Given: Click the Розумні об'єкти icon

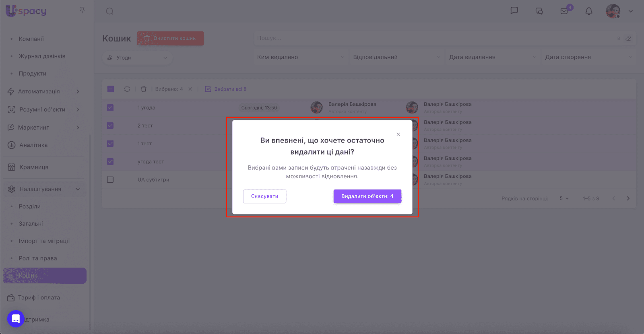Looking at the screenshot, I should pyautogui.click(x=12, y=109).
